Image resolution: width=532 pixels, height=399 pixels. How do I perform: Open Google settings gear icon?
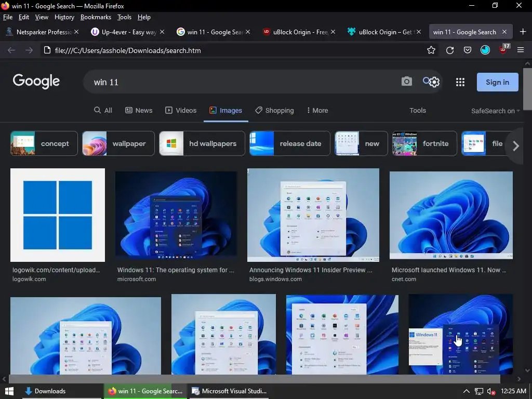tap(435, 82)
